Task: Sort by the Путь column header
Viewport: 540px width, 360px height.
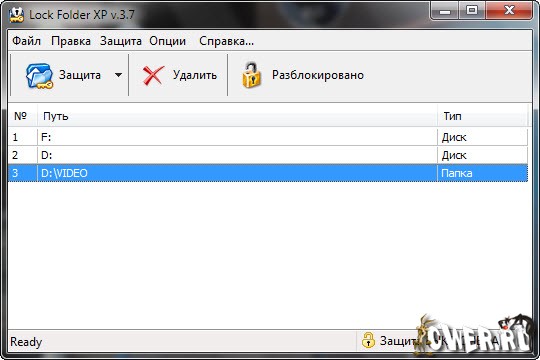Action: [237, 116]
